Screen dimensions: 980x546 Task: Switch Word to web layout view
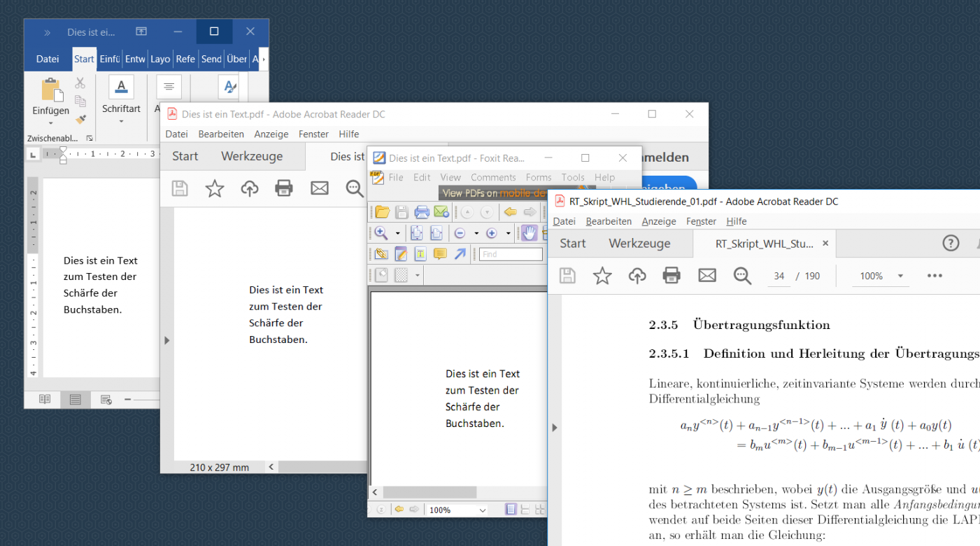pyautogui.click(x=106, y=400)
